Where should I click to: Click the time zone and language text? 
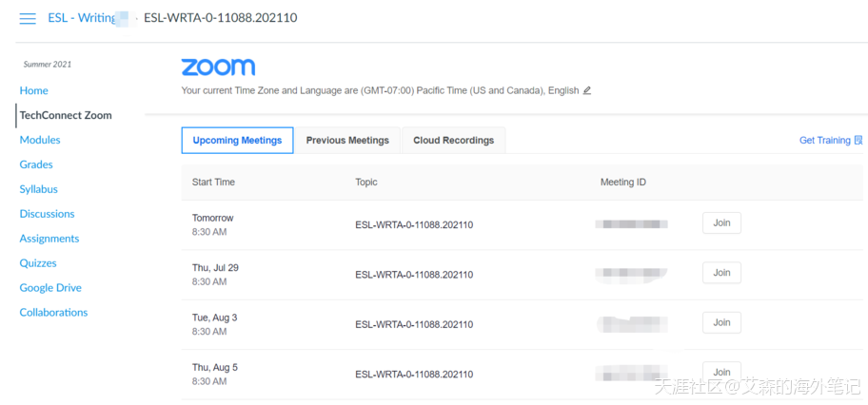tap(380, 90)
